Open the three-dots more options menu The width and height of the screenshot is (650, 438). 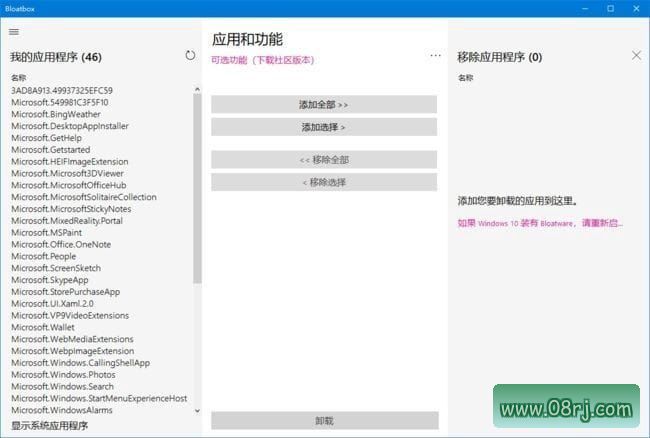coord(435,56)
